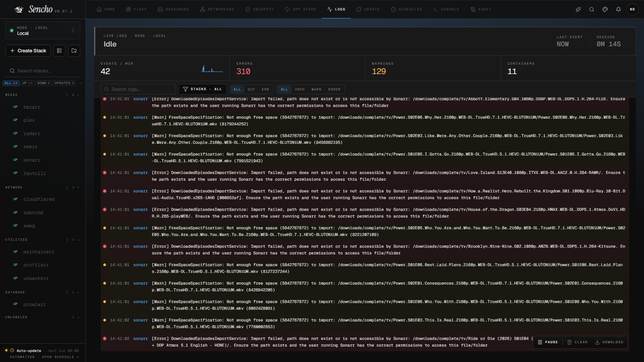Focus the Search logs field
The width and height of the screenshot is (644, 362).
(x=138, y=89)
